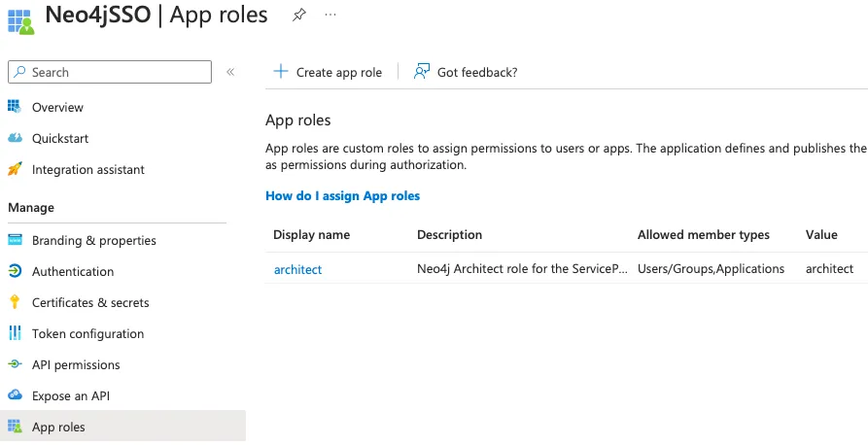Click the Authentication icon
Image resolution: width=868 pixels, height=445 pixels.
tap(15, 271)
